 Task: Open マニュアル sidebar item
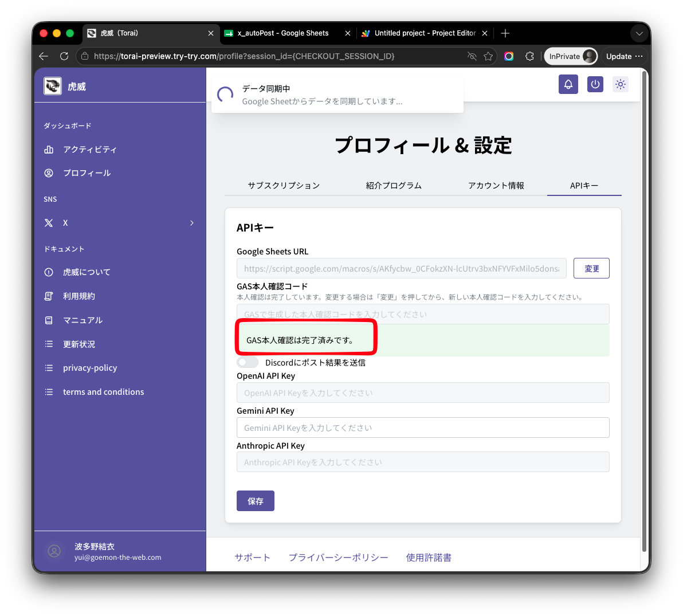83,320
